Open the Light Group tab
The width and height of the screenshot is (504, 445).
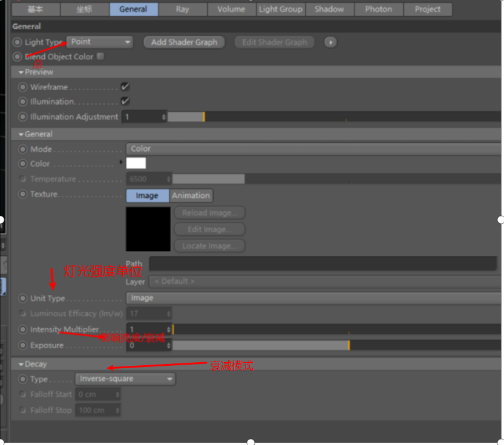281,9
